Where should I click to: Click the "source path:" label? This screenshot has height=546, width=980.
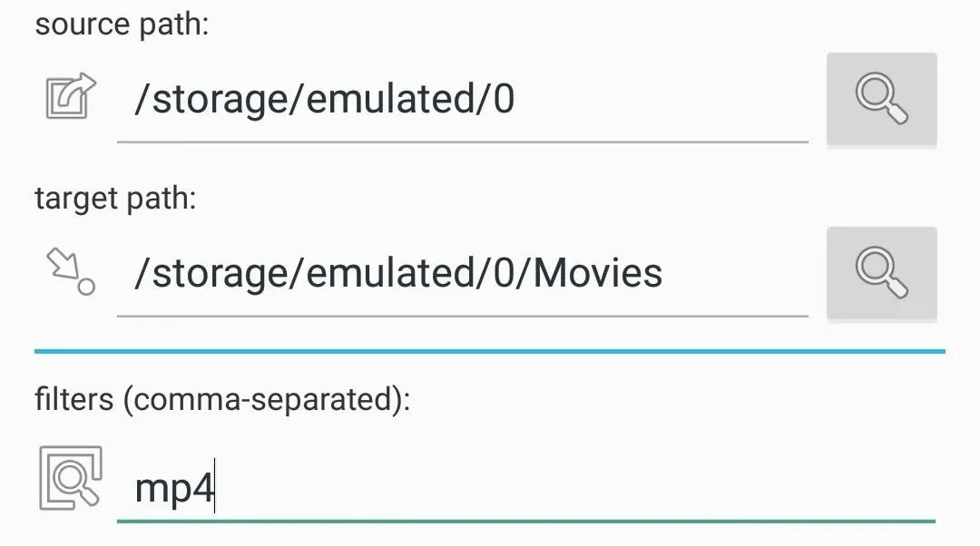[122, 25]
